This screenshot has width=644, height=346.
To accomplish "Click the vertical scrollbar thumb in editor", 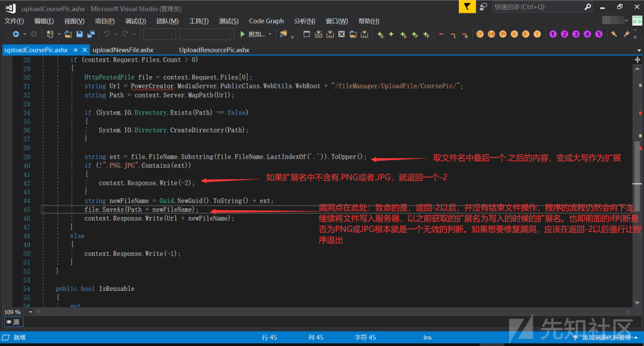I will 637,171.
